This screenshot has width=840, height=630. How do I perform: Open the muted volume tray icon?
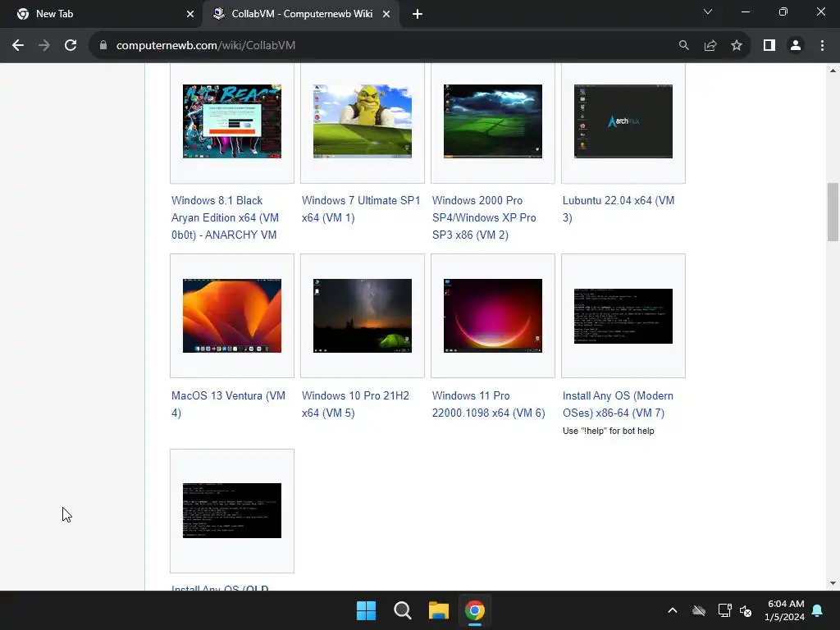tap(746, 610)
